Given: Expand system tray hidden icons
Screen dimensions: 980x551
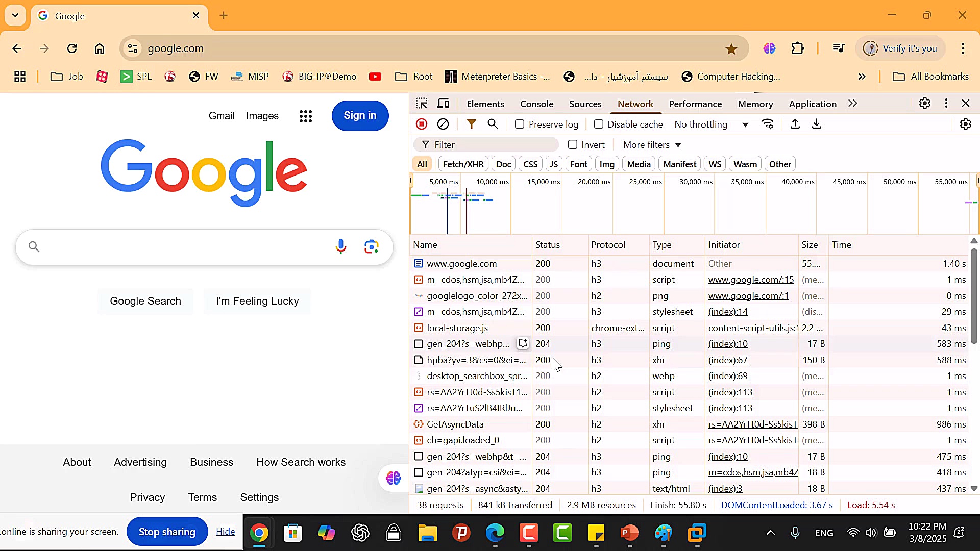Looking at the screenshot, I should [x=771, y=533].
